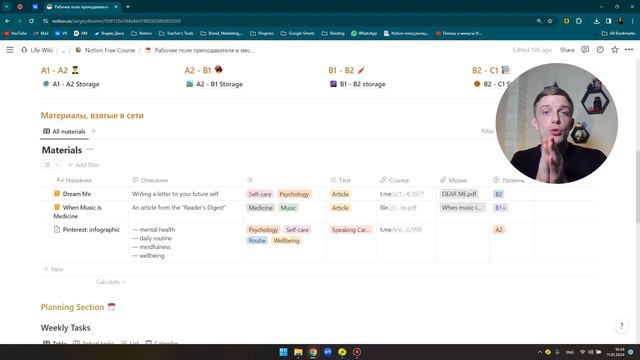Open the tab search dropdown in Chrome

7,7
